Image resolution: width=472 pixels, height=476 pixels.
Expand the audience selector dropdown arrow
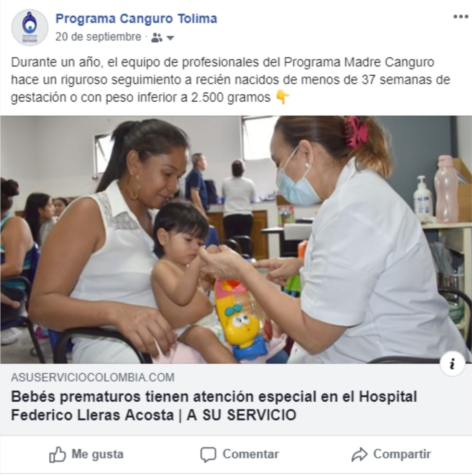click(170, 38)
